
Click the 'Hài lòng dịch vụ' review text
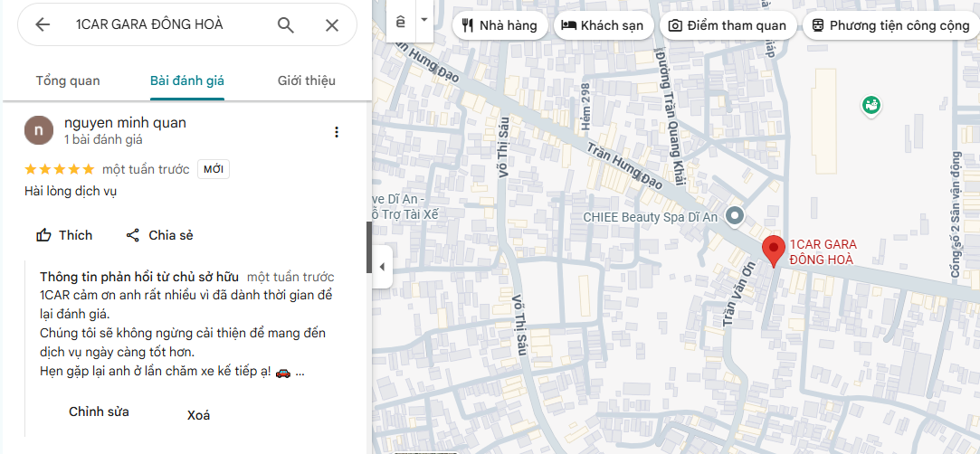tap(71, 192)
